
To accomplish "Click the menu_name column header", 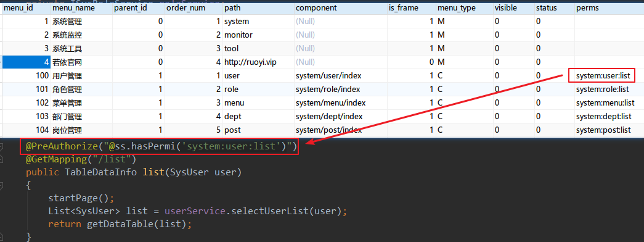I will pyautogui.click(x=81, y=7).
